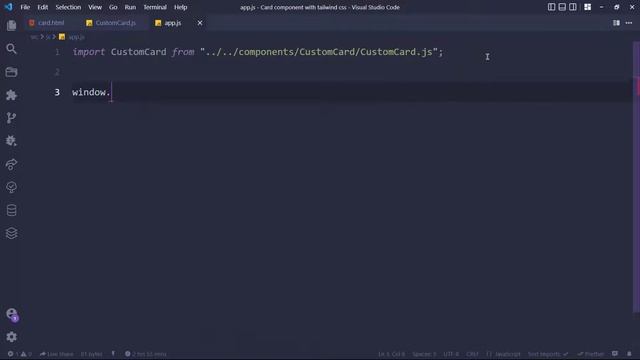Click Sort Imports status bar item

(x=548, y=354)
